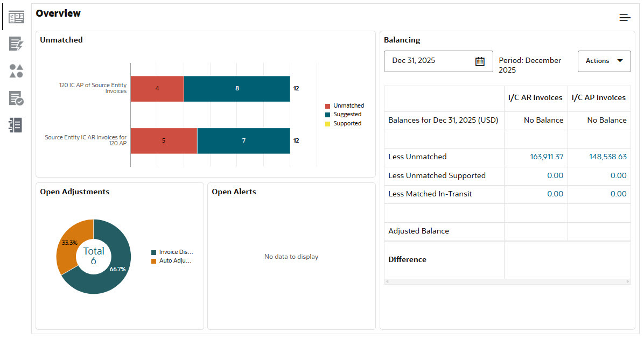Open I/C AP Less Unmatched amount 148,538.63
Image resolution: width=644 pixels, height=339 pixels.
pos(608,157)
